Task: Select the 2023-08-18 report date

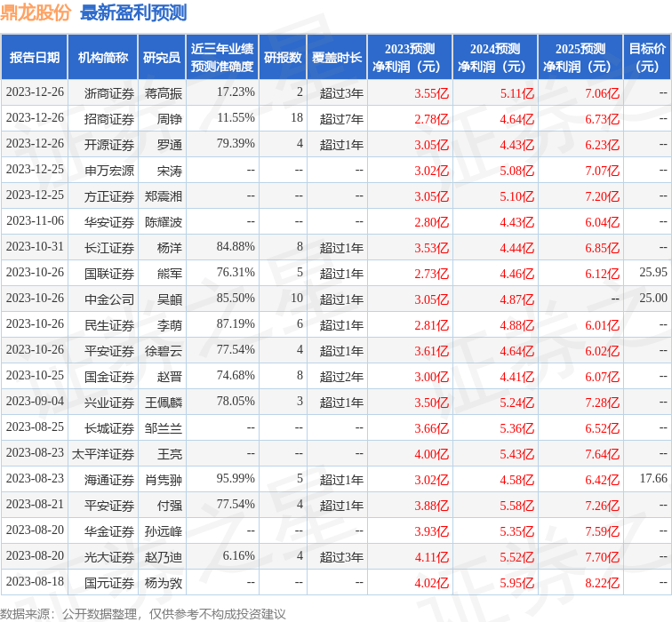Action: [x=36, y=581]
